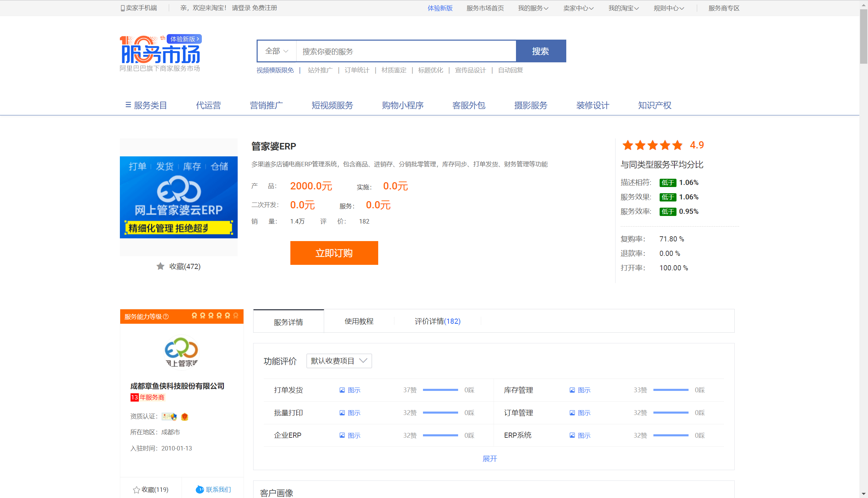Open the 客服外包 navigation item
The height and width of the screenshot is (498, 868).
click(x=469, y=105)
